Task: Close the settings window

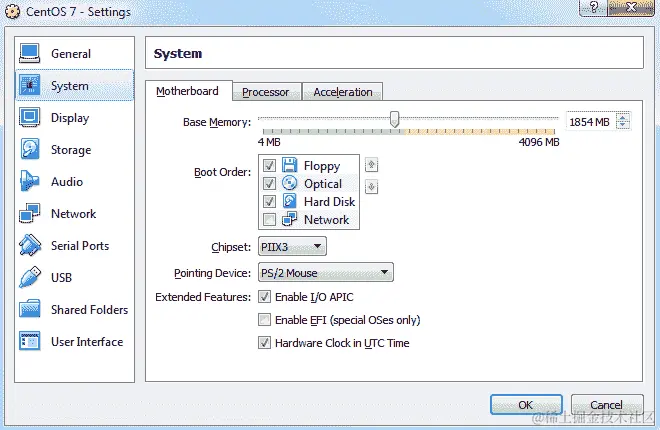Action: click(631, 7)
